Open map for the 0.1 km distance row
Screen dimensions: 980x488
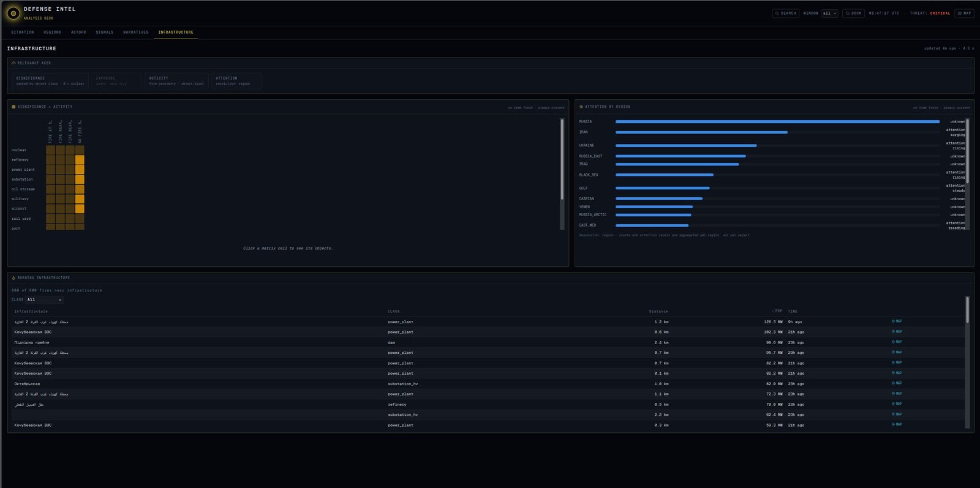[897, 374]
